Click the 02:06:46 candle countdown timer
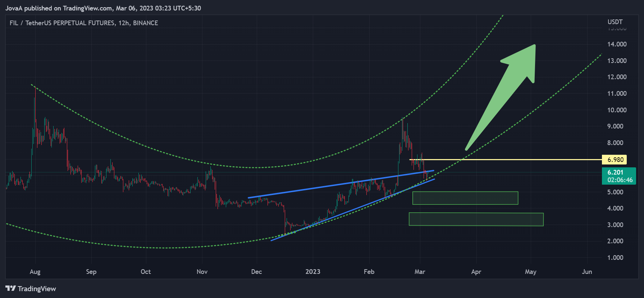 pyautogui.click(x=620, y=180)
